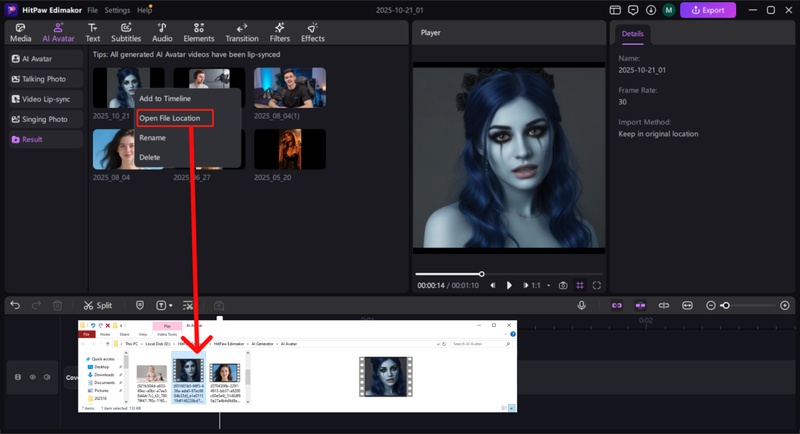Mute the timeline track audio
The width and height of the screenshot is (800, 434).
(46, 377)
